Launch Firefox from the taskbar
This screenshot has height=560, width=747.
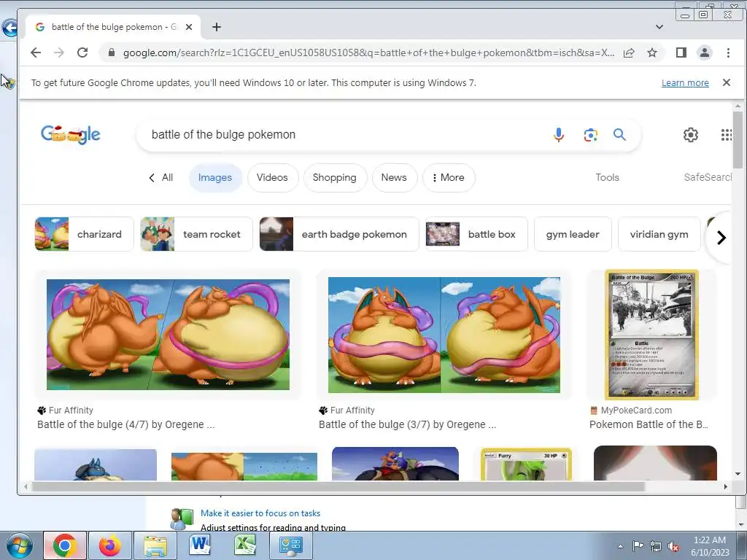click(110, 545)
